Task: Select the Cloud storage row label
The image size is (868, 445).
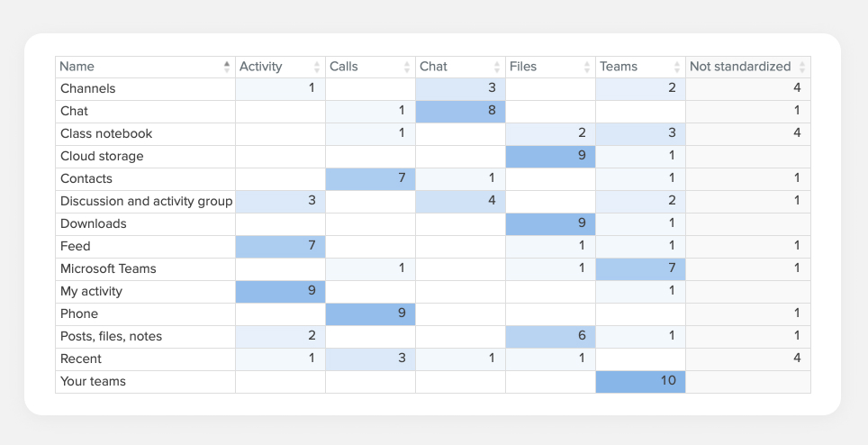Action: click(102, 157)
